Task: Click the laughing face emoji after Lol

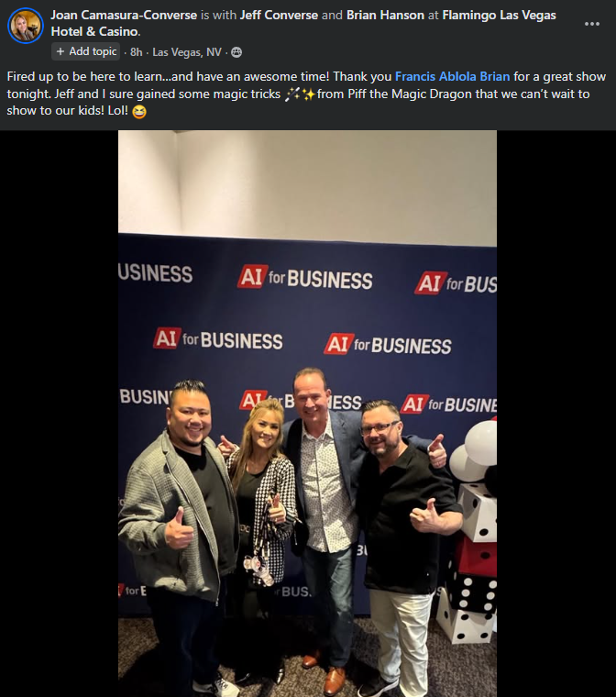Action: coord(139,111)
